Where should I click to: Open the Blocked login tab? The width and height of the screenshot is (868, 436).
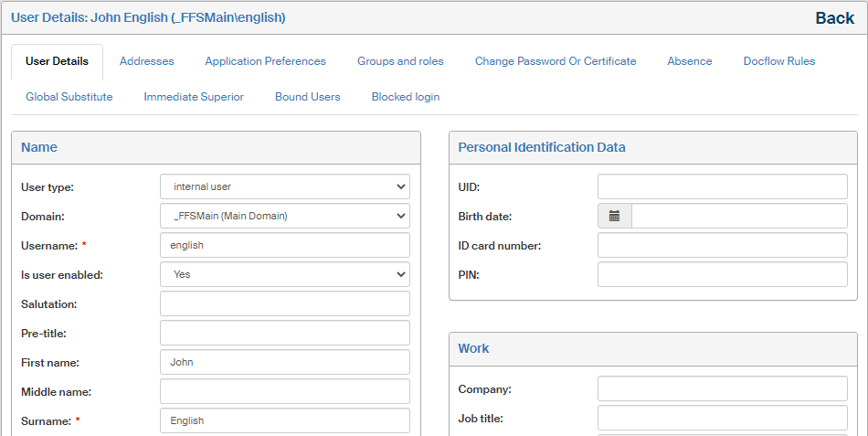click(x=405, y=97)
